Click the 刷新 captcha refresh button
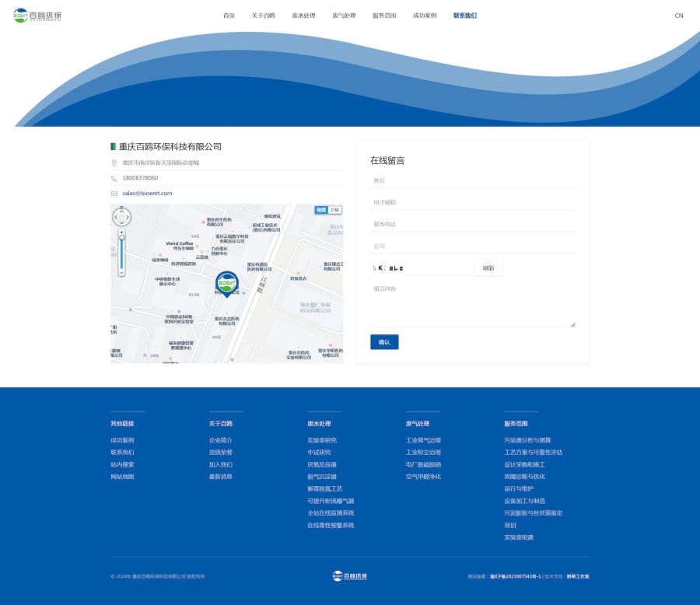700x605 pixels. (488, 268)
